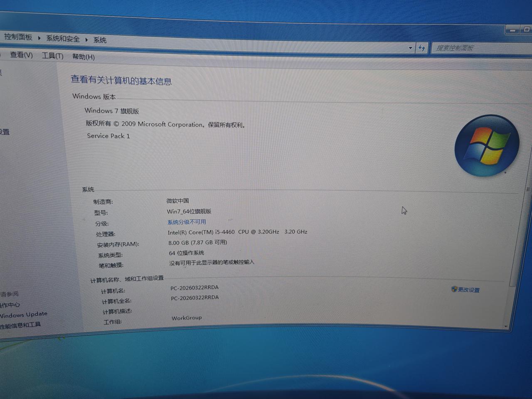Click the 笔和触摸 label
Image resolution: width=532 pixels, height=399 pixels.
(x=111, y=265)
